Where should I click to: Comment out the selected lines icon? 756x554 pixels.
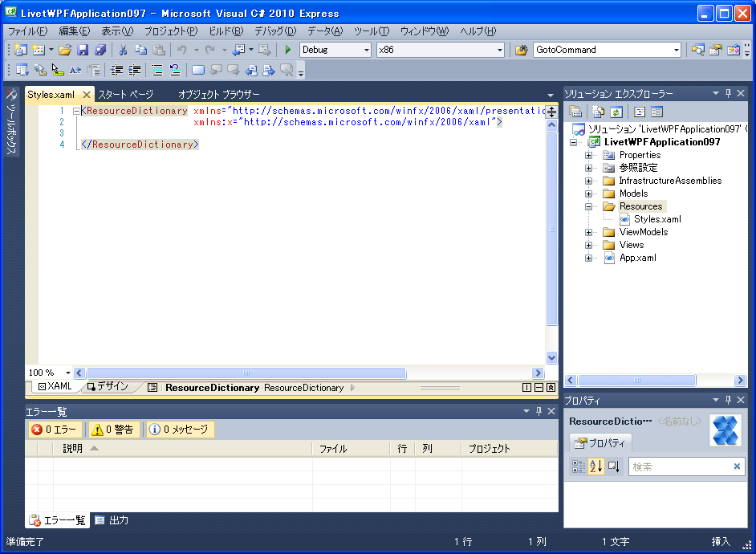tap(157, 71)
